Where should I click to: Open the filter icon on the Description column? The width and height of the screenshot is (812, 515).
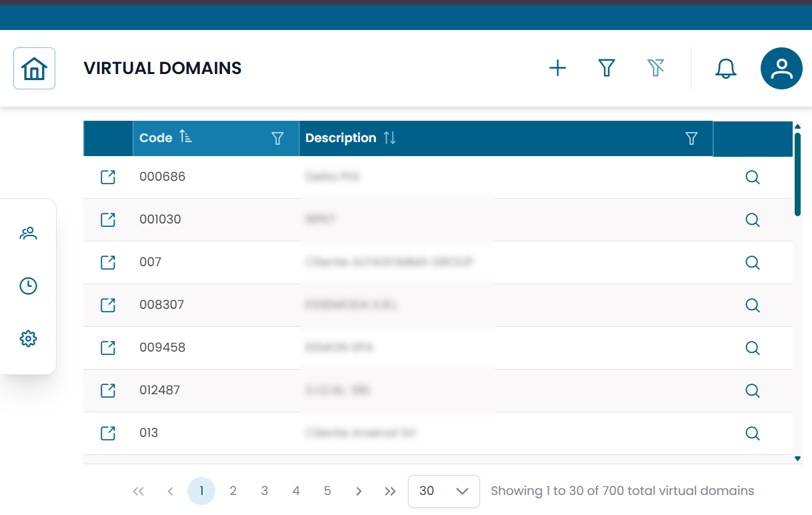tap(691, 138)
